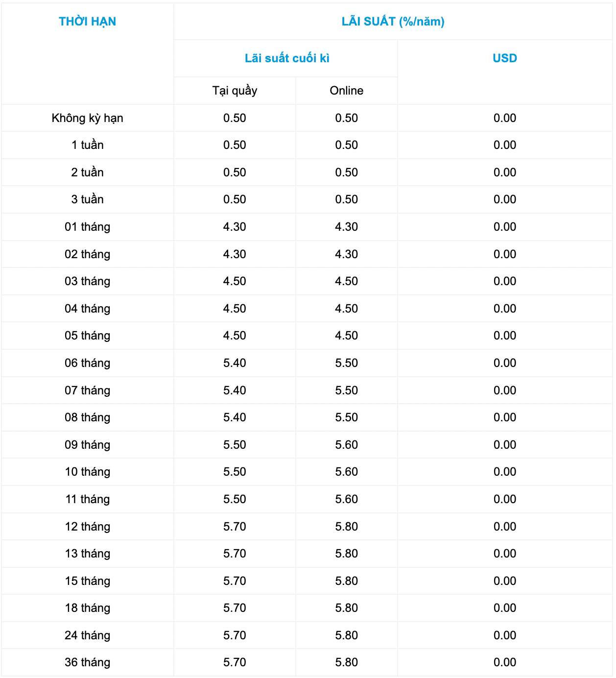Select the Lãi suất cuối kì subheader

pyautogui.click(x=287, y=58)
